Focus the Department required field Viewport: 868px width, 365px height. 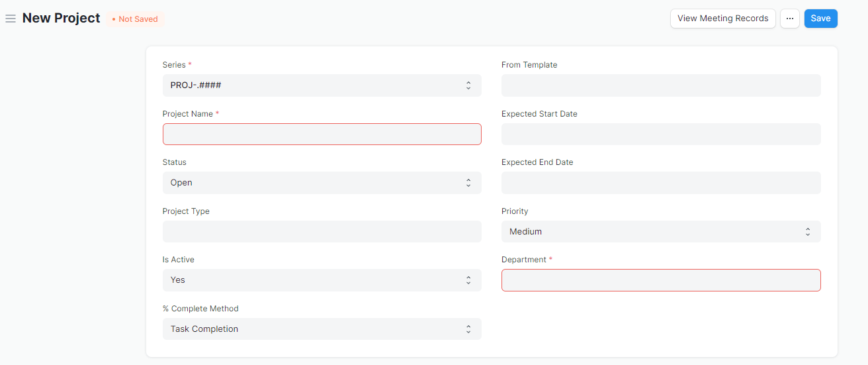point(661,280)
